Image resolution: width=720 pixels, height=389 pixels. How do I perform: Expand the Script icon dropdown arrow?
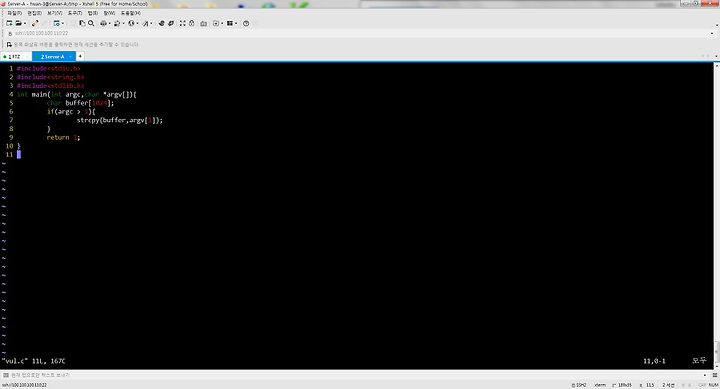pyautogui.click(x=222, y=23)
